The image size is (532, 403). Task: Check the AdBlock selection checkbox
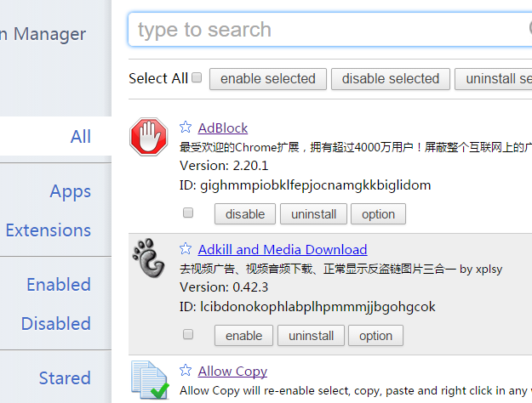click(188, 213)
